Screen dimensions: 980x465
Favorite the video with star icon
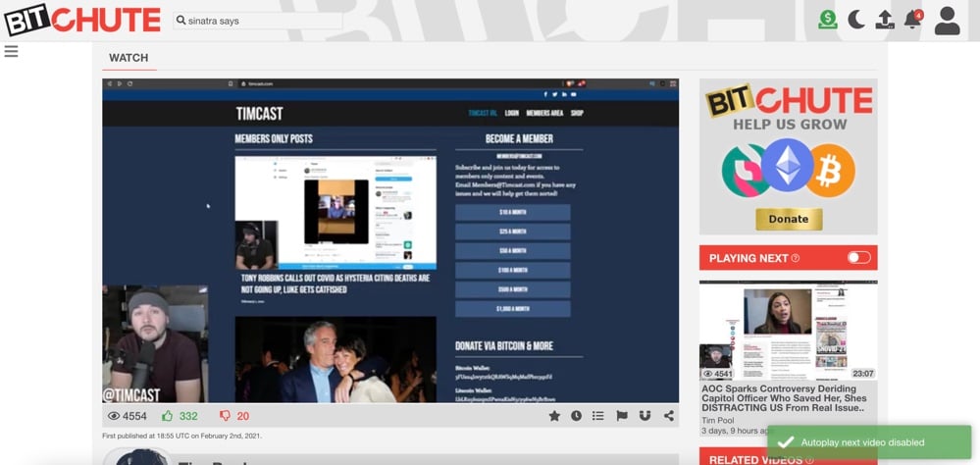click(x=553, y=416)
